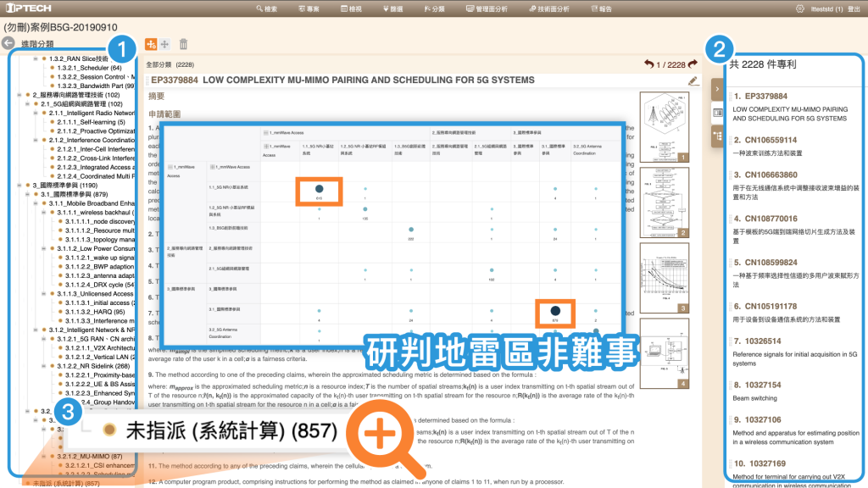Image resolution: width=868 pixels, height=488 pixels.
Task: Open the 檢視 view menu
Action: tap(351, 8)
